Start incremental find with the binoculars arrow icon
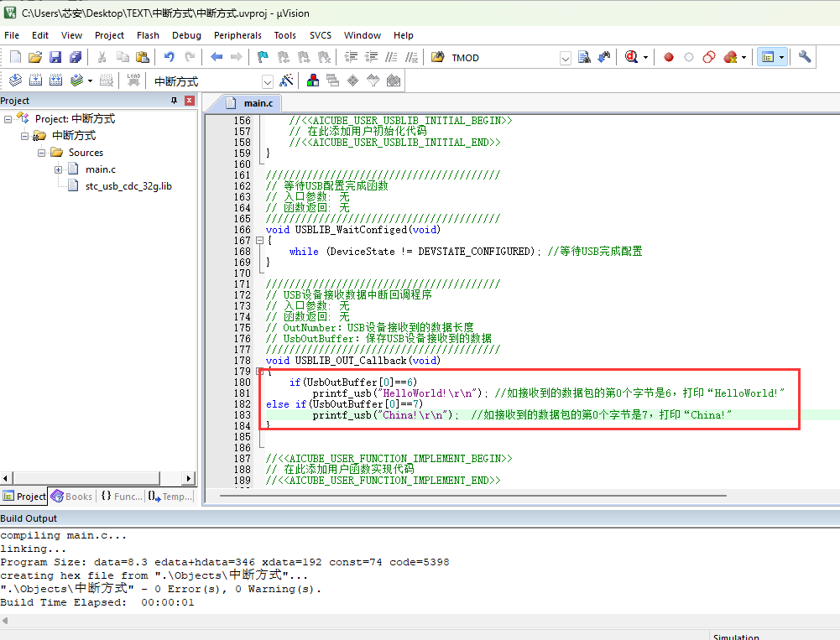 pyautogui.click(x=604, y=57)
